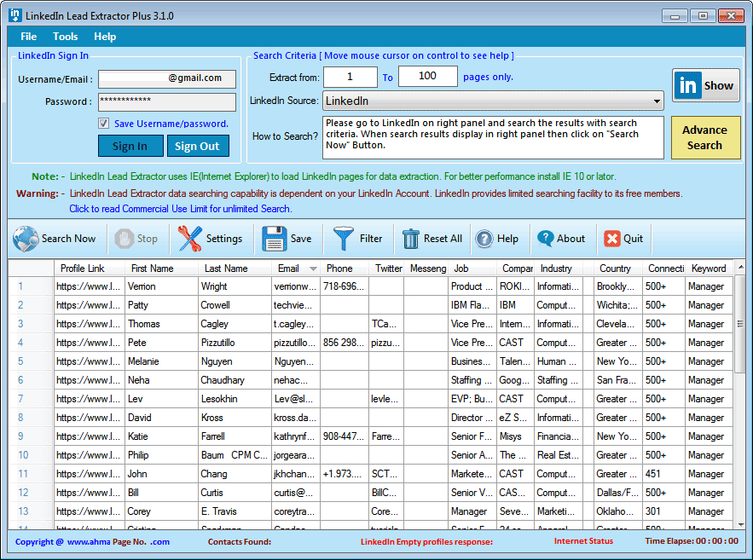Click the website link in the copyright footer
Screen dimensions: 753x560
(x=119, y=542)
